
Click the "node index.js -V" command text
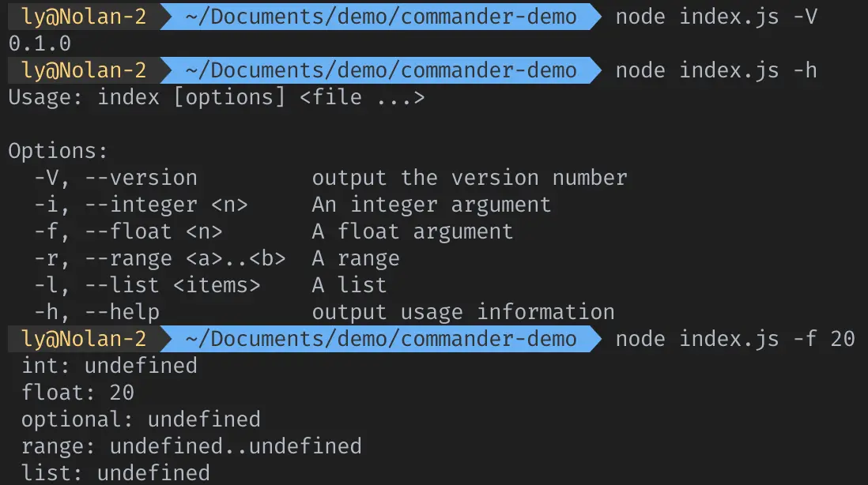coord(715,17)
